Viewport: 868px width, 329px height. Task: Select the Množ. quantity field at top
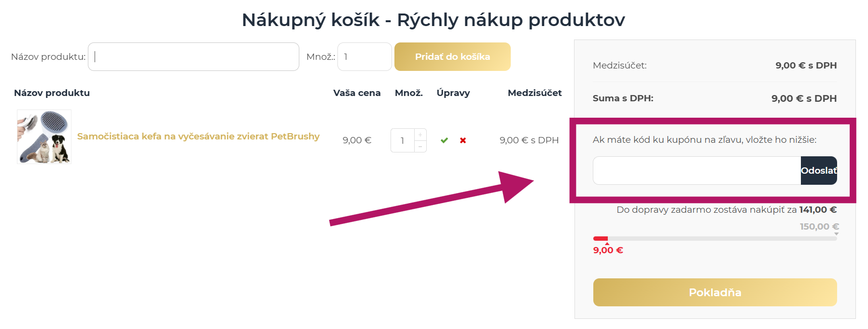pyautogui.click(x=364, y=56)
